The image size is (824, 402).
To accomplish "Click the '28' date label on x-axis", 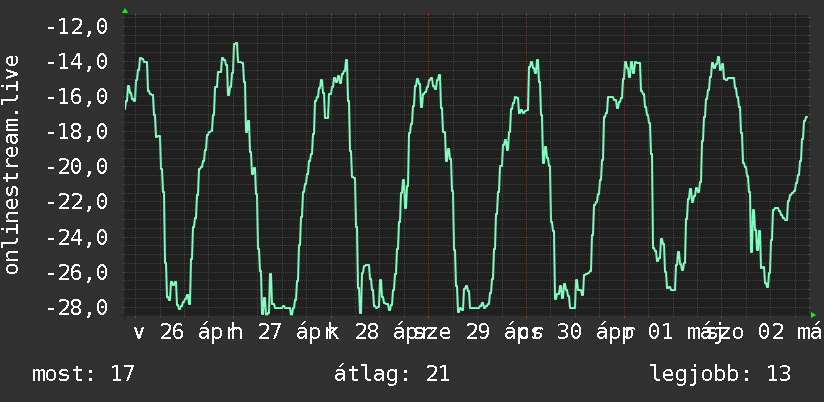I will click(x=367, y=332).
